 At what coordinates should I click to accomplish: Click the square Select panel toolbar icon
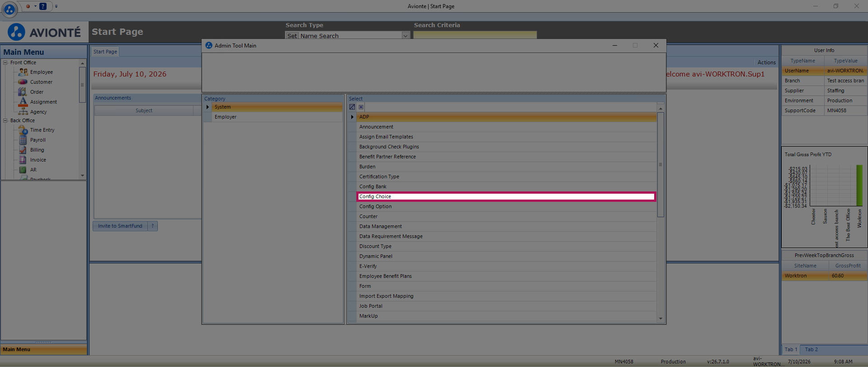coord(361,107)
